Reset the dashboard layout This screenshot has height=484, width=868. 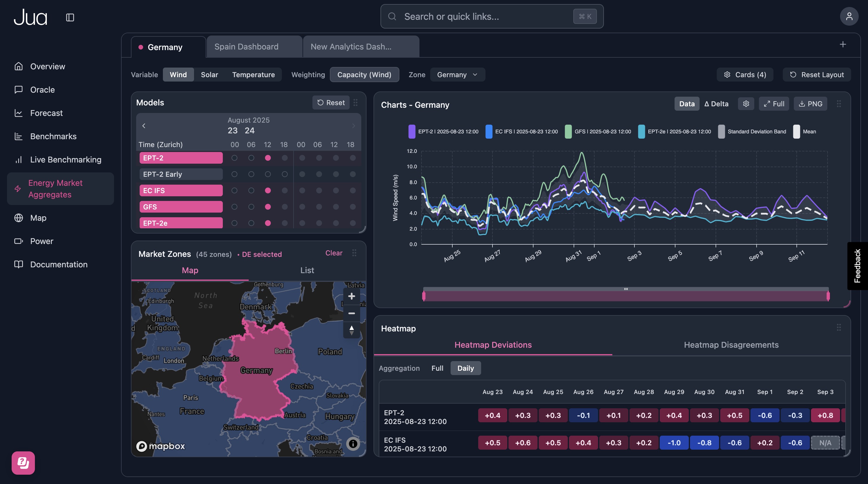coord(817,75)
